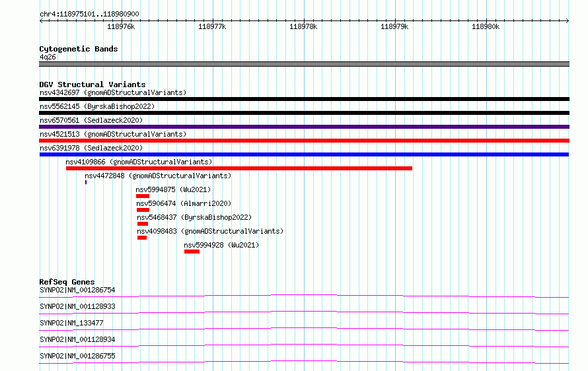Select the purple bar for nsv6570561

pos(304,127)
